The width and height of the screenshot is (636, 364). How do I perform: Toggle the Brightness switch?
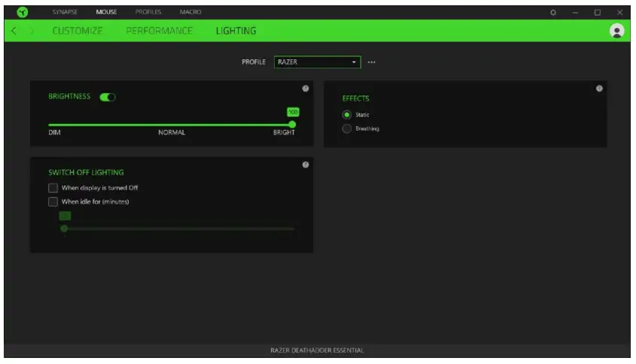tap(108, 97)
